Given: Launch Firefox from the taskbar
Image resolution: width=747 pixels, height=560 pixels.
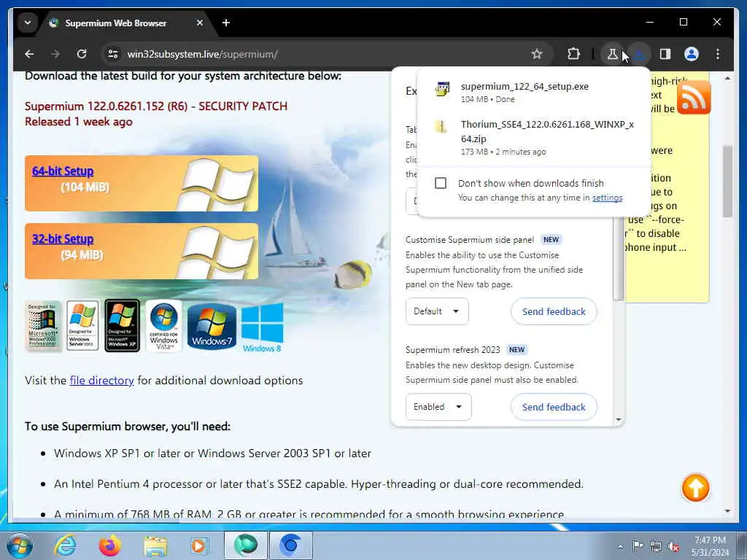Looking at the screenshot, I should (x=110, y=545).
